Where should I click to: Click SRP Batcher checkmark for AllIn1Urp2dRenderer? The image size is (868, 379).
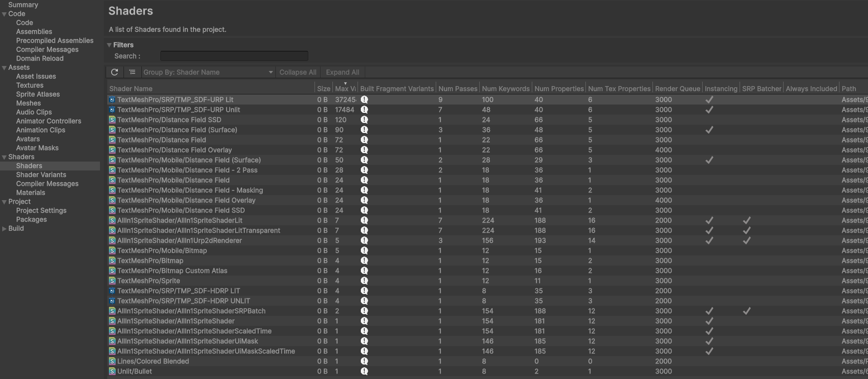click(x=747, y=240)
